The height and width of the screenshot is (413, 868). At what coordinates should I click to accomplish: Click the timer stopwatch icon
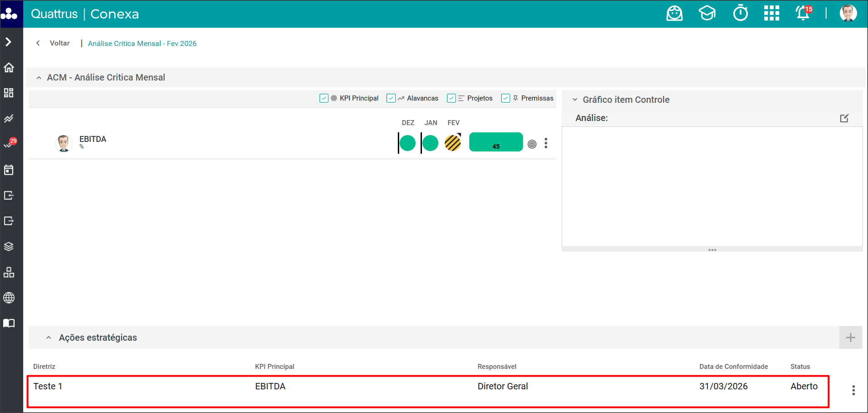(x=741, y=14)
